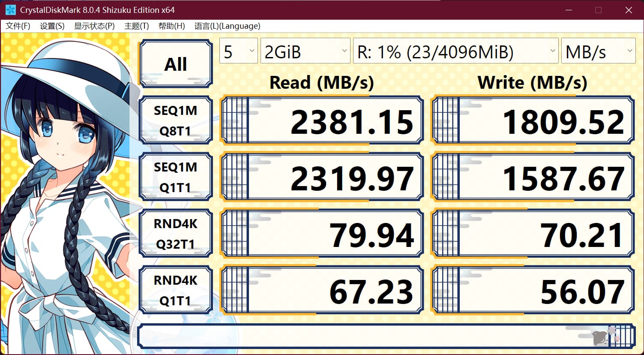Open the 显示状态(P) menu

point(94,26)
